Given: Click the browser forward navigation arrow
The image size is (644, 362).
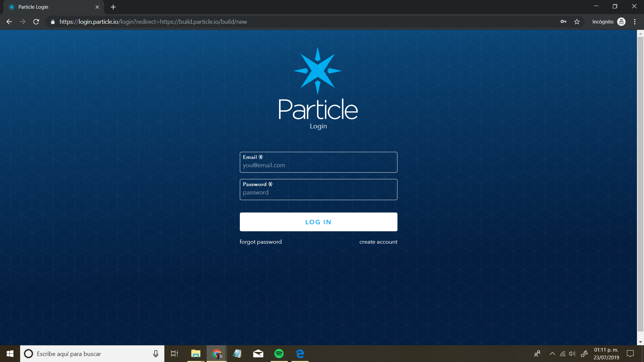Looking at the screenshot, I should pyautogui.click(x=22, y=22).
